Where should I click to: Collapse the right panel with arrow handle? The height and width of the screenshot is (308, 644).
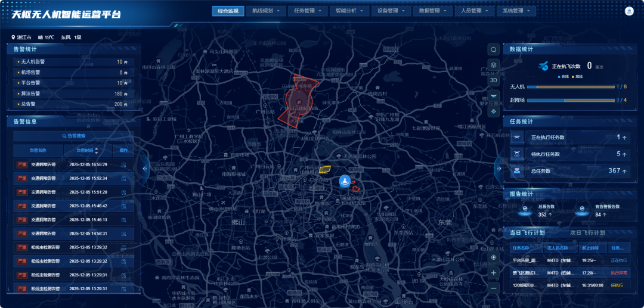(x=499, y=168)
